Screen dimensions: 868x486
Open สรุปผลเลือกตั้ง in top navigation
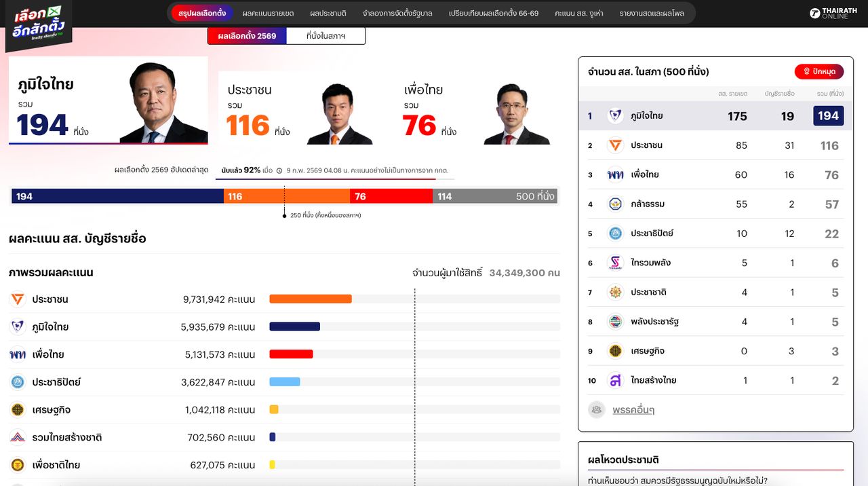coord(201,12)
